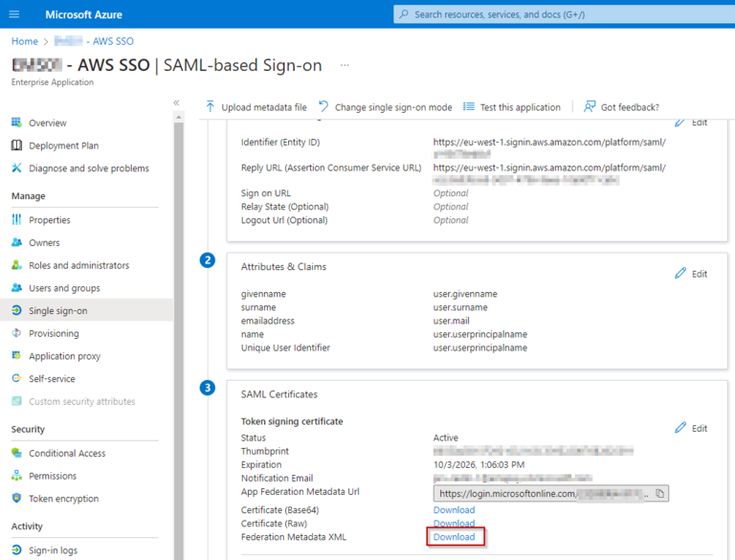Open Provisioning

coord(54,333)
